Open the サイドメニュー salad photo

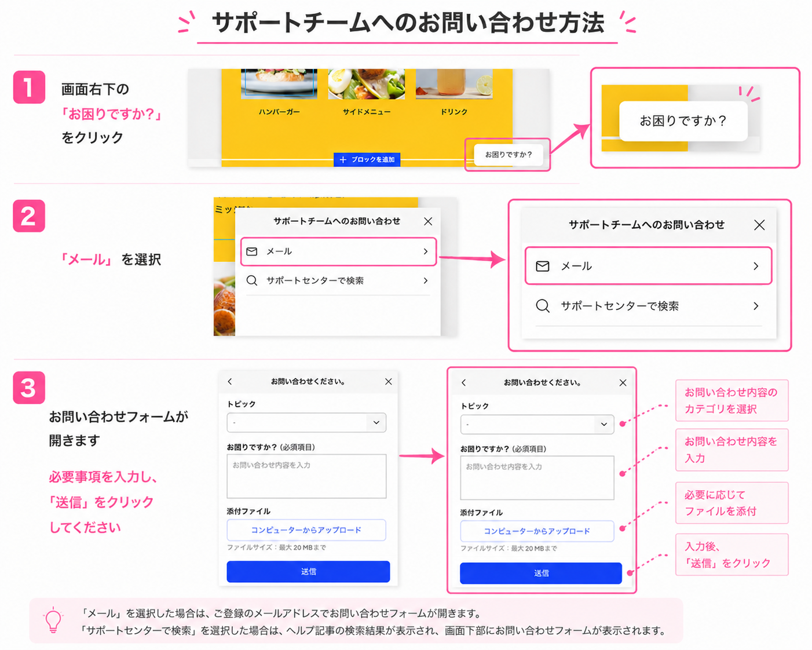(x=367, y=83)
